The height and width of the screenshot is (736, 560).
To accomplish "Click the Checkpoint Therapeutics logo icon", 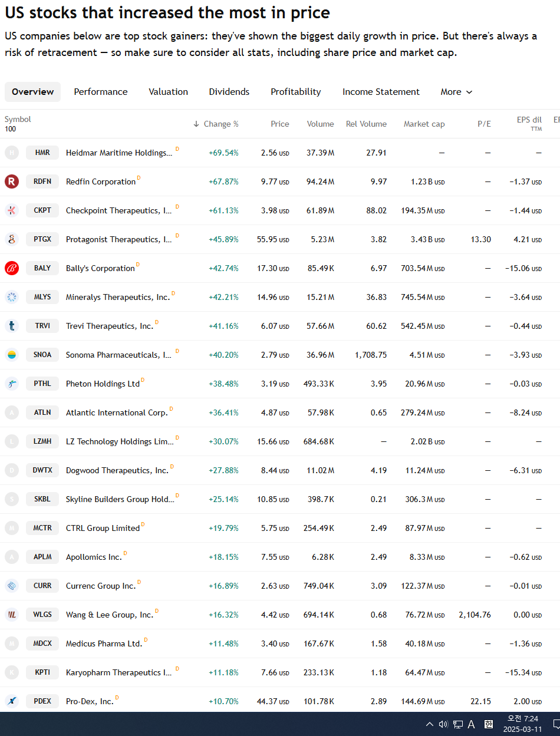I will pos(12,210).
